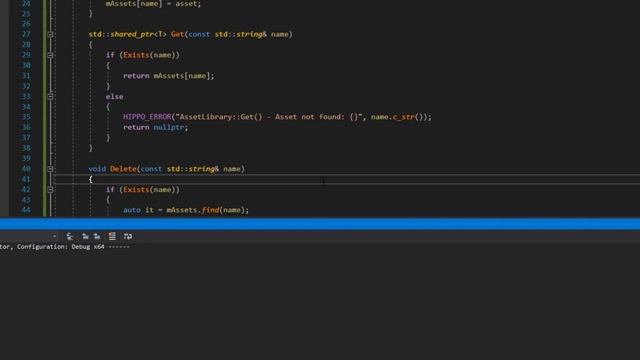640x360 pixels.
Task: Click 'if (Exists(name))' on line 42
Action: pos(143,190)
